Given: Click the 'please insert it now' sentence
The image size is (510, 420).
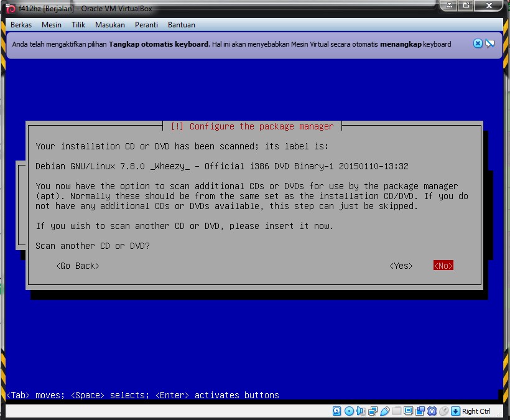Looking at the screenshot, I should click(x=281, y=226).
